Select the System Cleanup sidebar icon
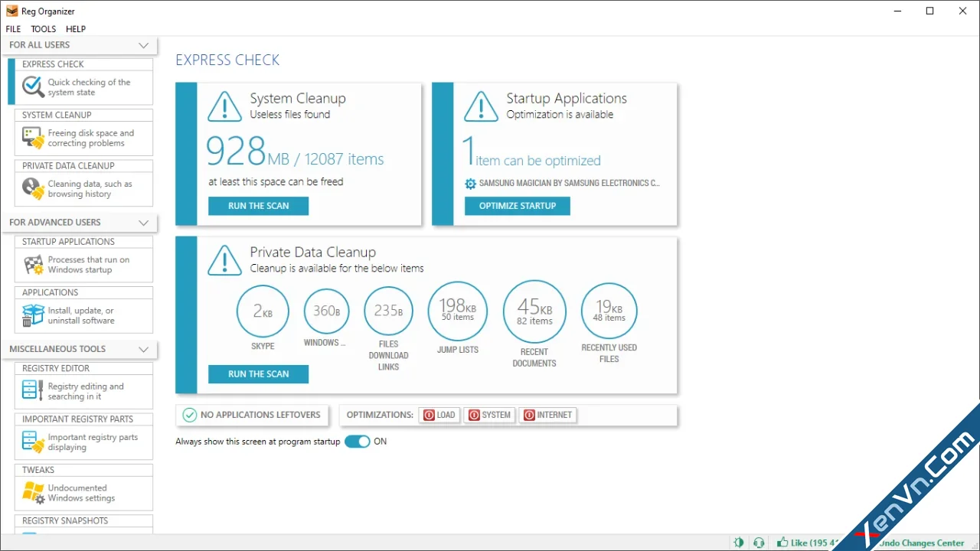This screenshot has width=980, height=551. (33, 138)
